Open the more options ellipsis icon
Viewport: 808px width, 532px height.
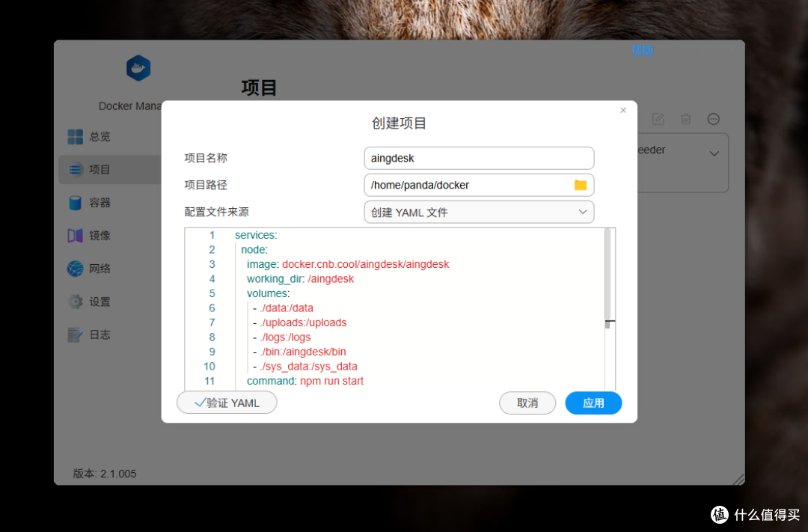coord(713,119)
